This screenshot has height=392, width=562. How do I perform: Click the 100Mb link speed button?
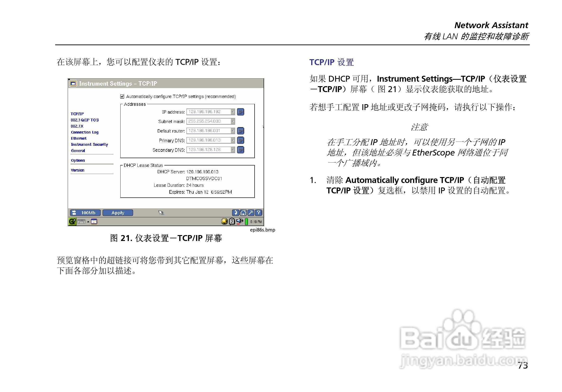point(85,213)
